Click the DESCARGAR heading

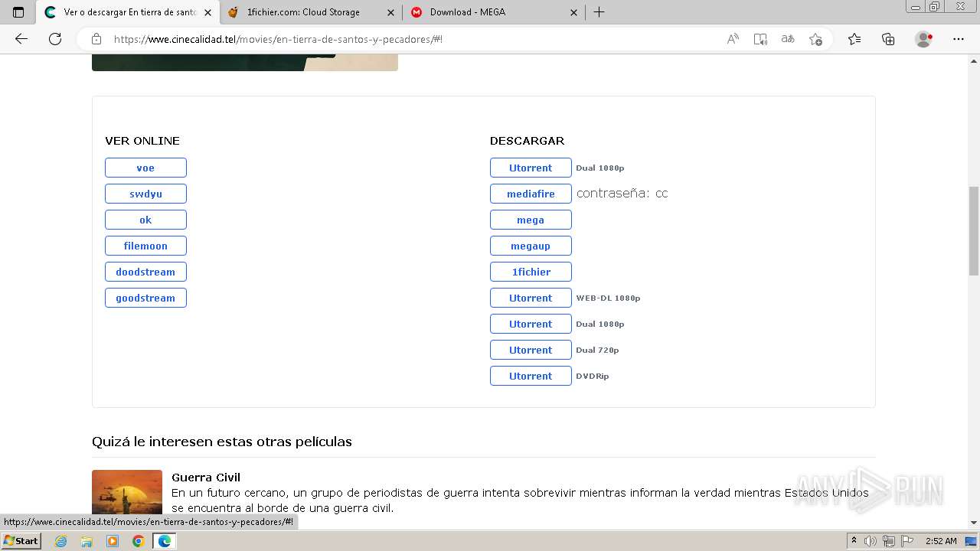(x=527, y=141)
